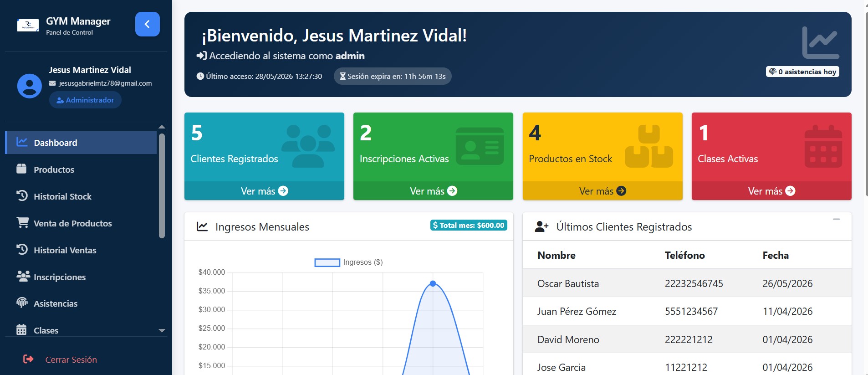Click the chart icon beside Ingresos Mensuales
This screenshot has height=375, width=868.
pyautogui.click(x=202, y=226)
